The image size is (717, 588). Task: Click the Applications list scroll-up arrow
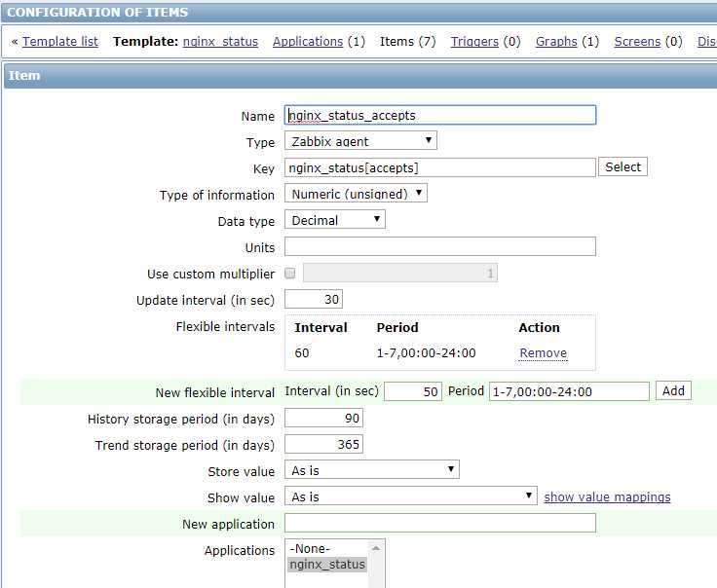376,548
